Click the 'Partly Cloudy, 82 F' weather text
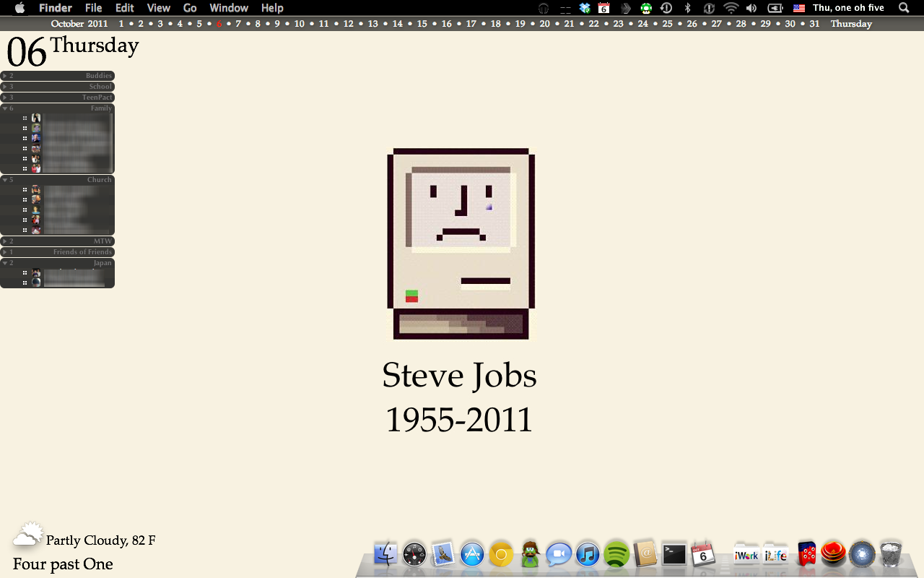The width and height of the screenshot is (924, 578). (101, 540)
